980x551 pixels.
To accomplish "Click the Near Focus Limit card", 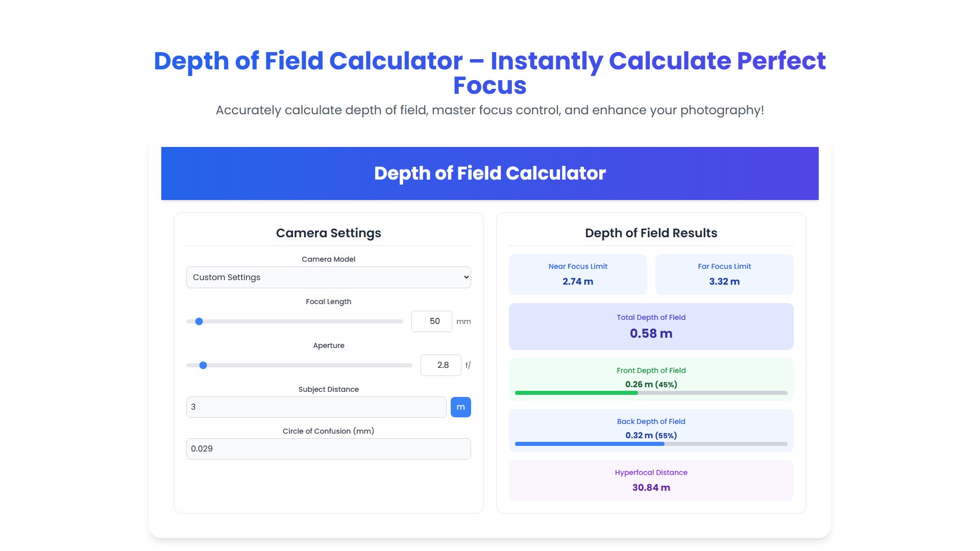I will tap(578, 274).
